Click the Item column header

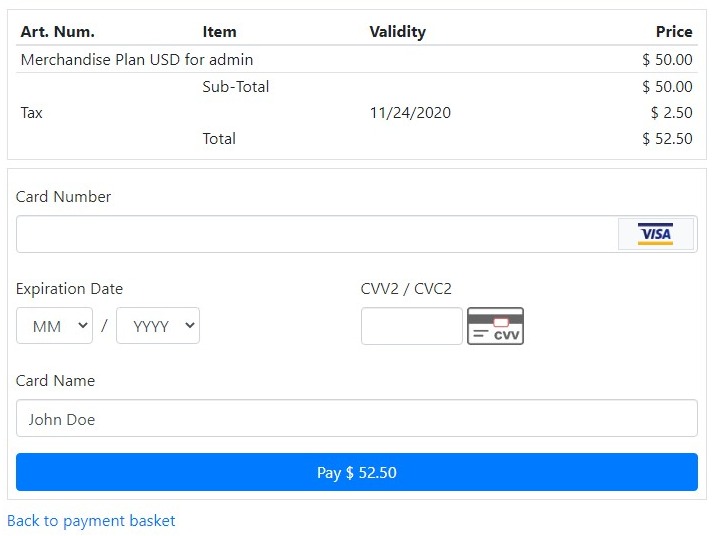(219, 31)
